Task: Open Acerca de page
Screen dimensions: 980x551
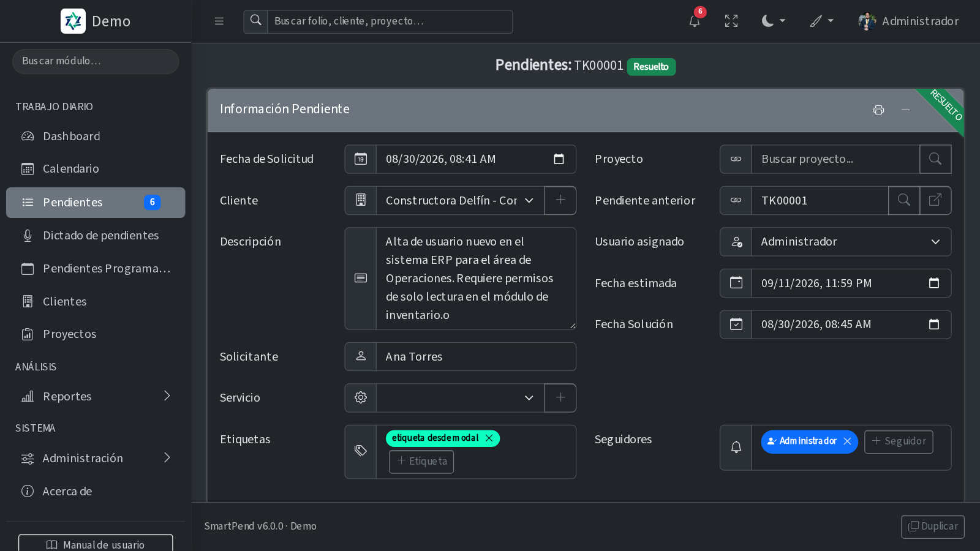Action: [96, 492]
